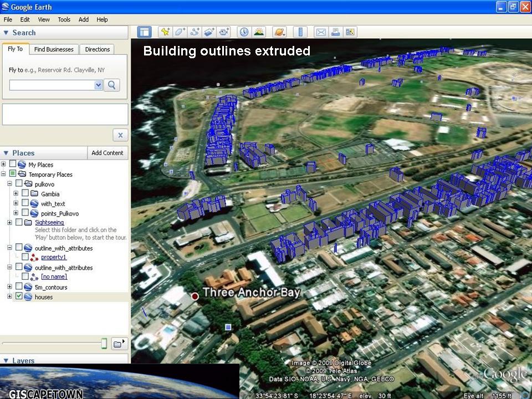The image size is (532, 399).
Task: Select the 5m_contours globe icon
Action: (x=28, y=287)
